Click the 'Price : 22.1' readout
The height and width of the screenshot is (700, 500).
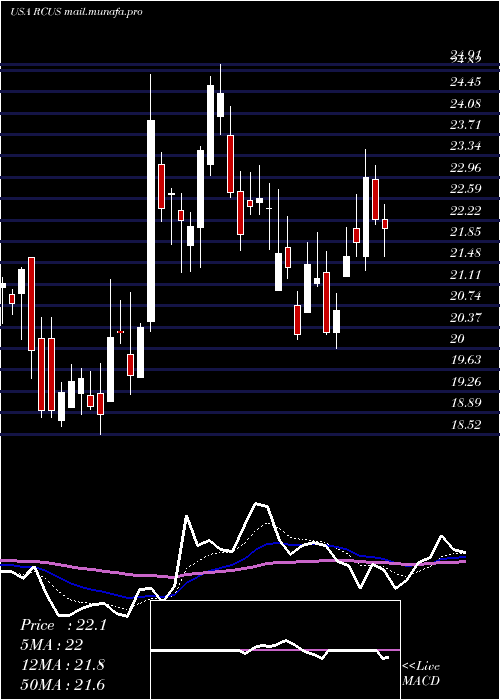63,625
